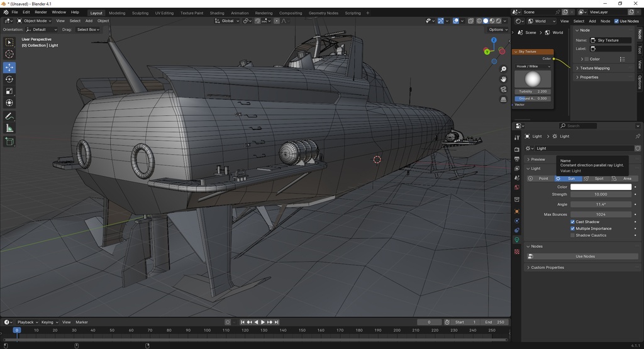Uncheck the Cast Shadow checkbox
This screenshot has height=349, width=644.
click(572, 222)
